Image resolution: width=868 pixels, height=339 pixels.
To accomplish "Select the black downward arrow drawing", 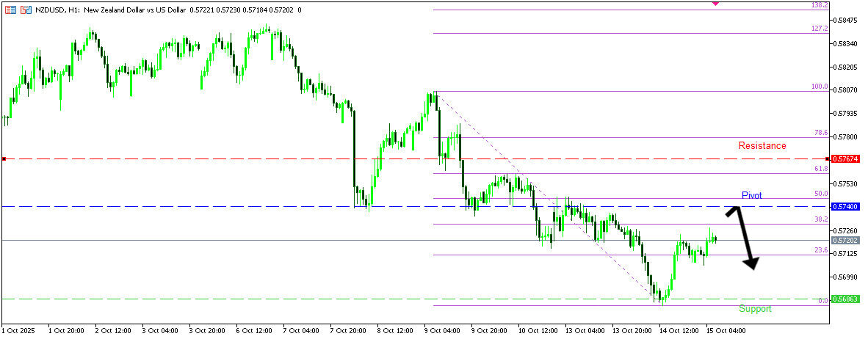I will click(743, 238).
